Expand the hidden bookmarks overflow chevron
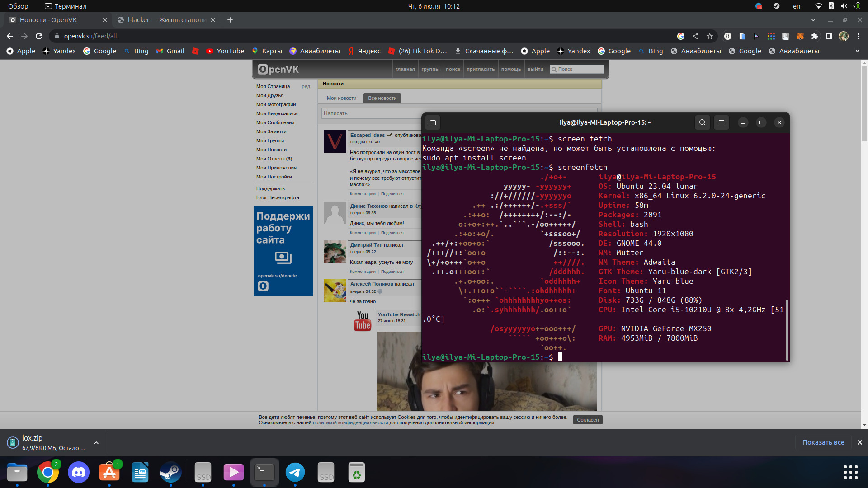The height and width of the screenshot is (488, 868). (857, 51)
